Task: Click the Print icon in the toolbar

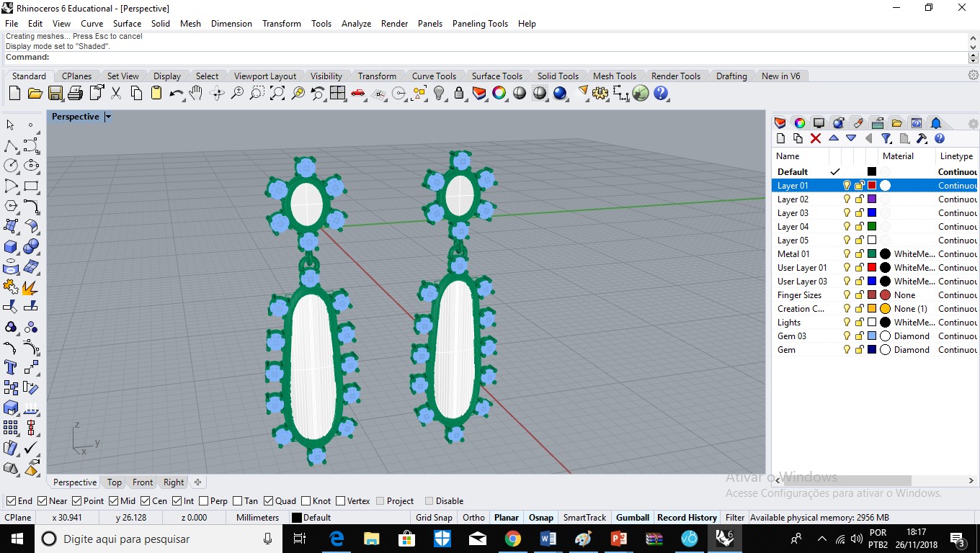Action: (x=75, y=93)
